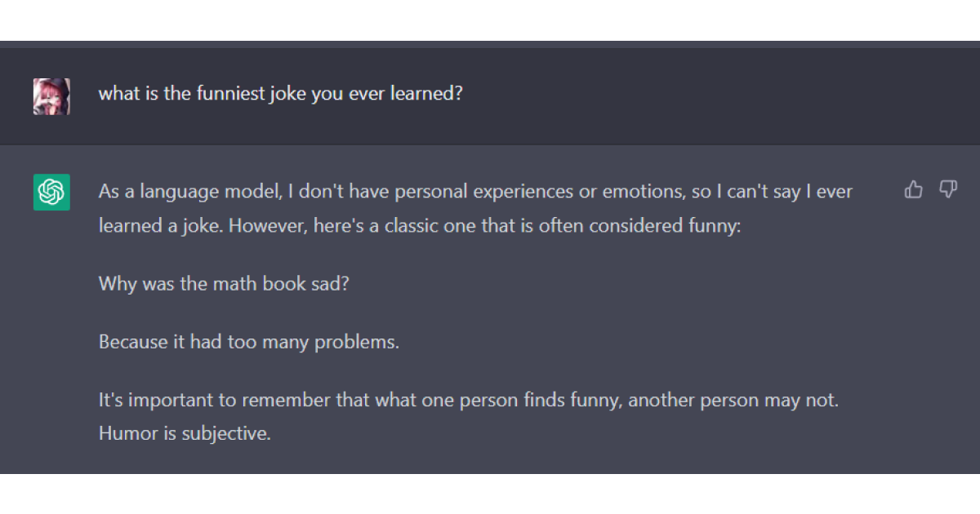
Task: Click the punchline "Because it had too many problems."
Action: [x=249, y=341]
